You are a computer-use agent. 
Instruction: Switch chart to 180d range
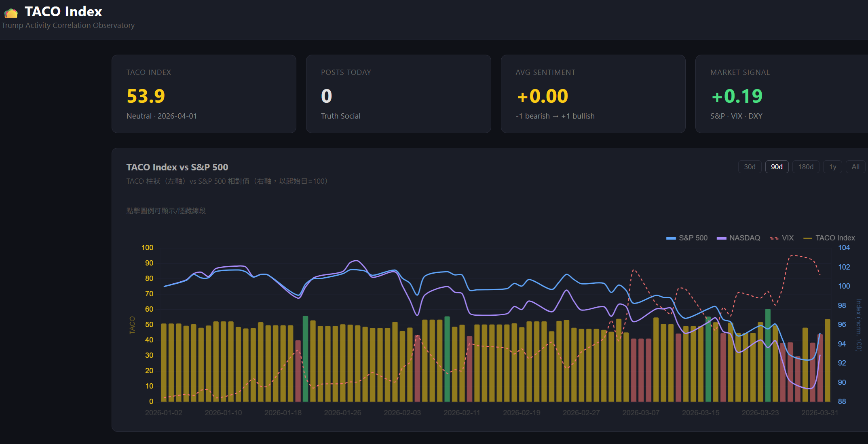tap(806, 167)
